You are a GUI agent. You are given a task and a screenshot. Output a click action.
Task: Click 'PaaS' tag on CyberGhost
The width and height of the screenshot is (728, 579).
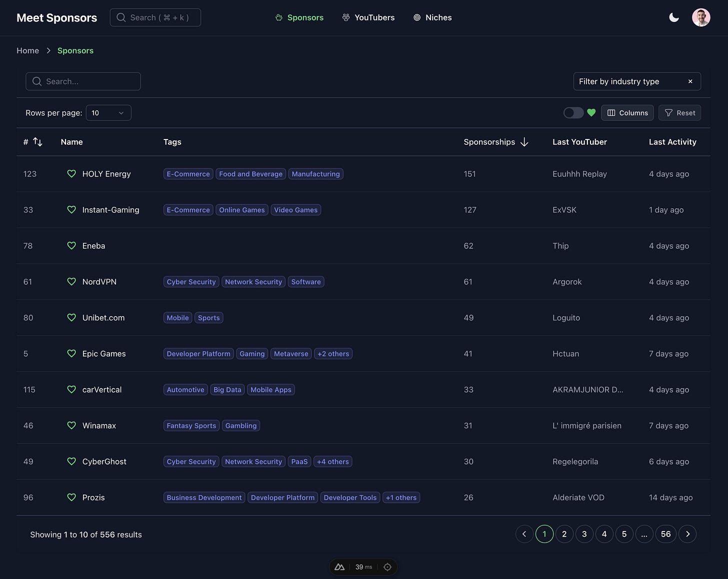[x=299, y=461]
